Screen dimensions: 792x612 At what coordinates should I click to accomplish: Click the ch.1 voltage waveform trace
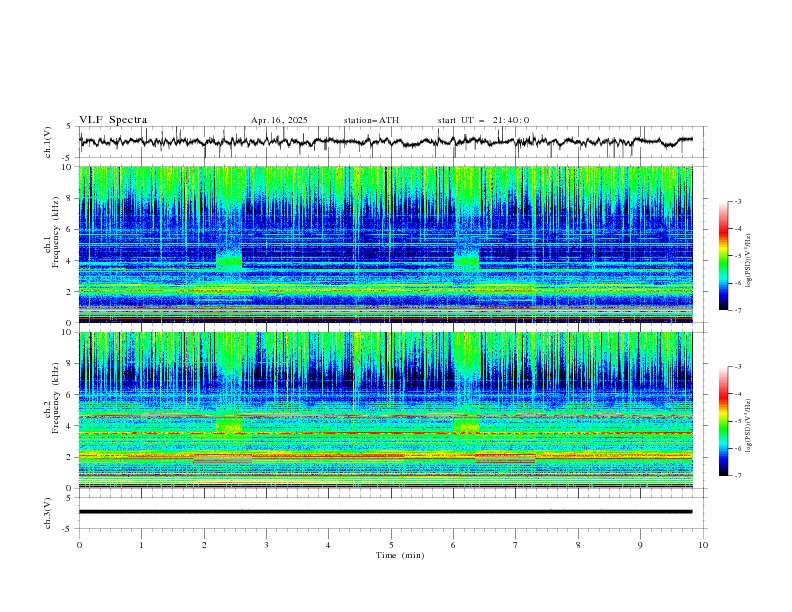386,142
